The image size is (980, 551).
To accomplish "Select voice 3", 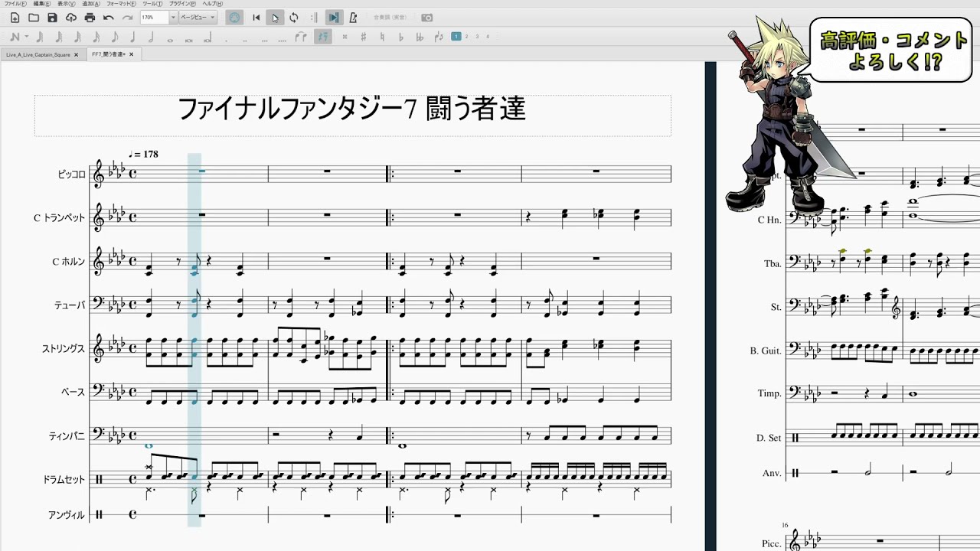I will click(477, 36).
